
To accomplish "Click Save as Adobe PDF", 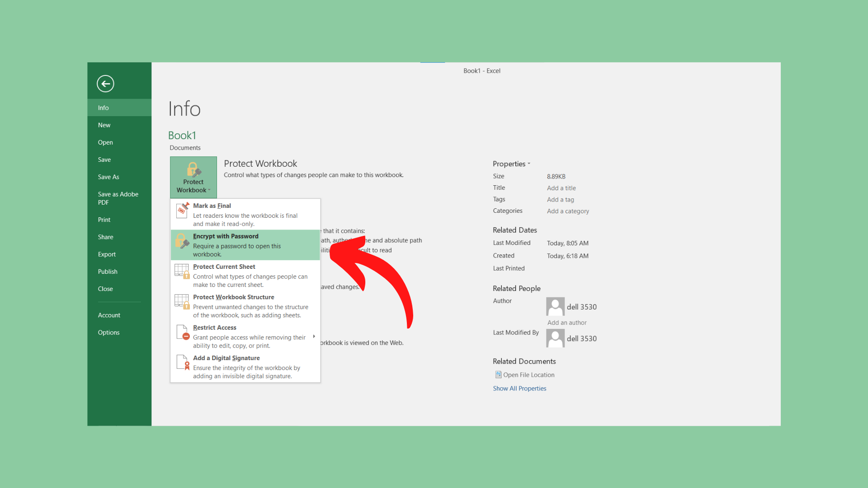I will click(x=119, y=198).
